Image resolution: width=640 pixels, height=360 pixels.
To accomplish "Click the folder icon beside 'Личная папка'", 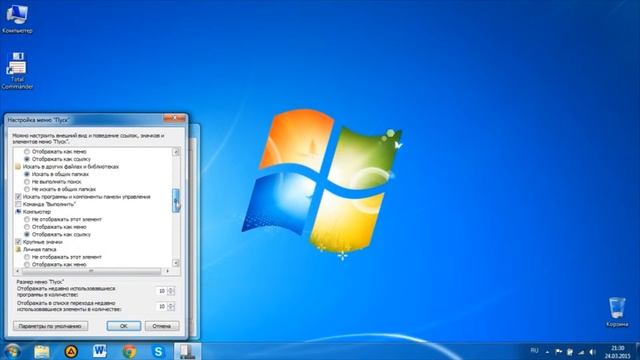I will 18,249.
